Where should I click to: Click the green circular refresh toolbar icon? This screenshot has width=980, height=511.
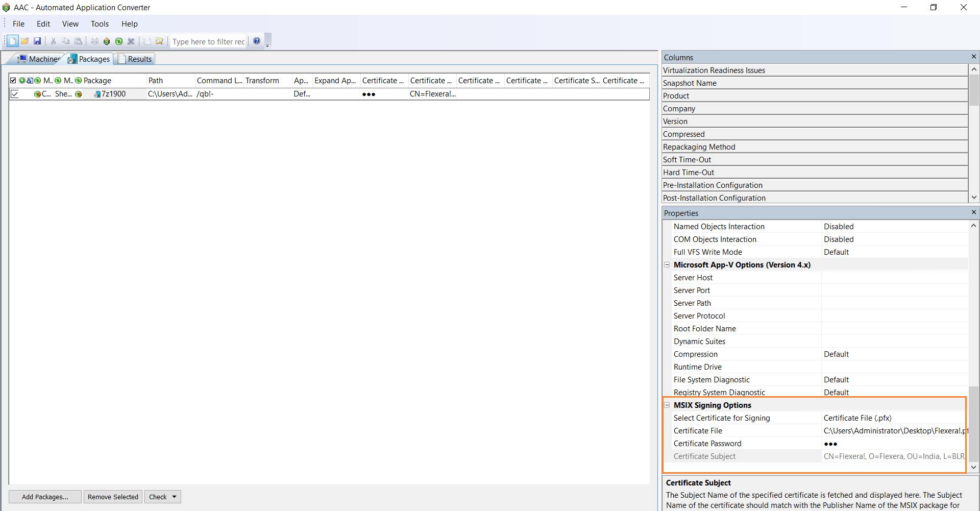click(x=119, y=41)
